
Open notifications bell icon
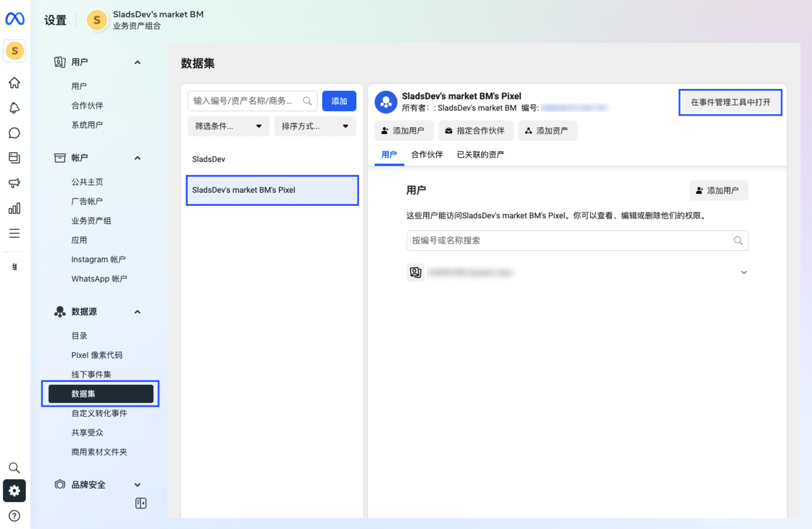point(14,108)
